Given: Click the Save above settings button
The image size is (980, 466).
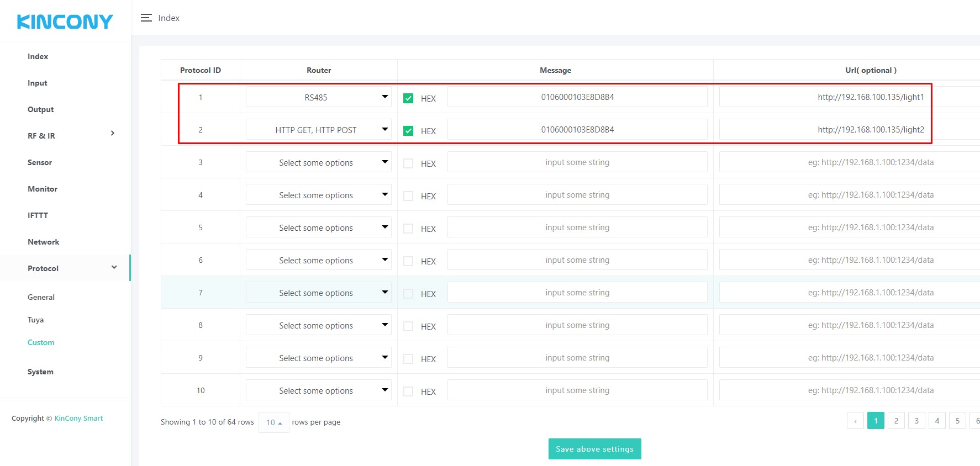Looking at the screenshot, I should (594, 449).
